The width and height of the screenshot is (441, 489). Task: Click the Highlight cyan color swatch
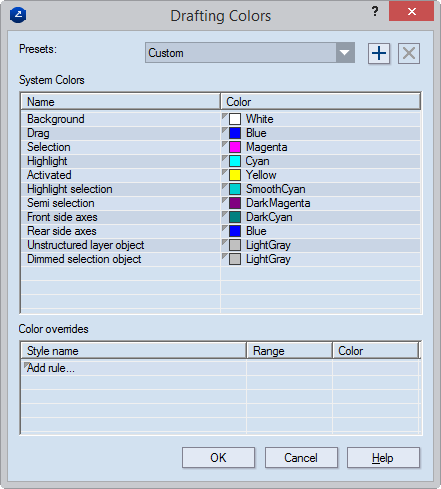pyautogui.click(x=235, y=161)
